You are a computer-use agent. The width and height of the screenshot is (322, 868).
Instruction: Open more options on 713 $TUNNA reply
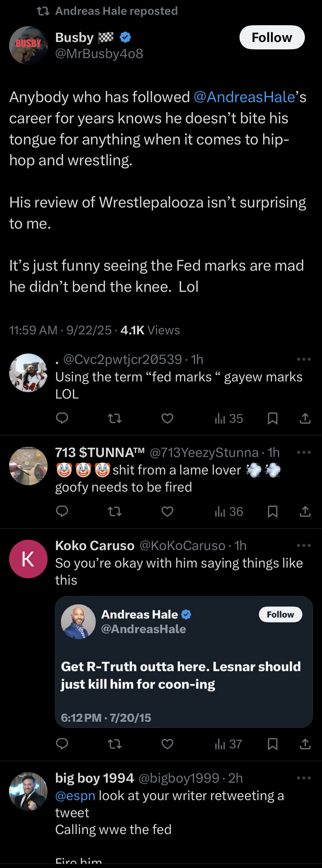[x=304, y=452]
